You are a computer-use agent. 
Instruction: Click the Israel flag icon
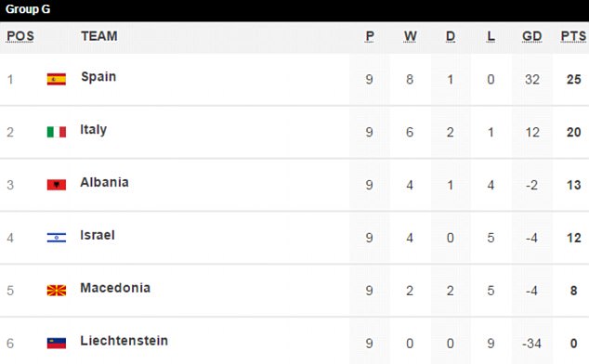(x=57, y=238)
